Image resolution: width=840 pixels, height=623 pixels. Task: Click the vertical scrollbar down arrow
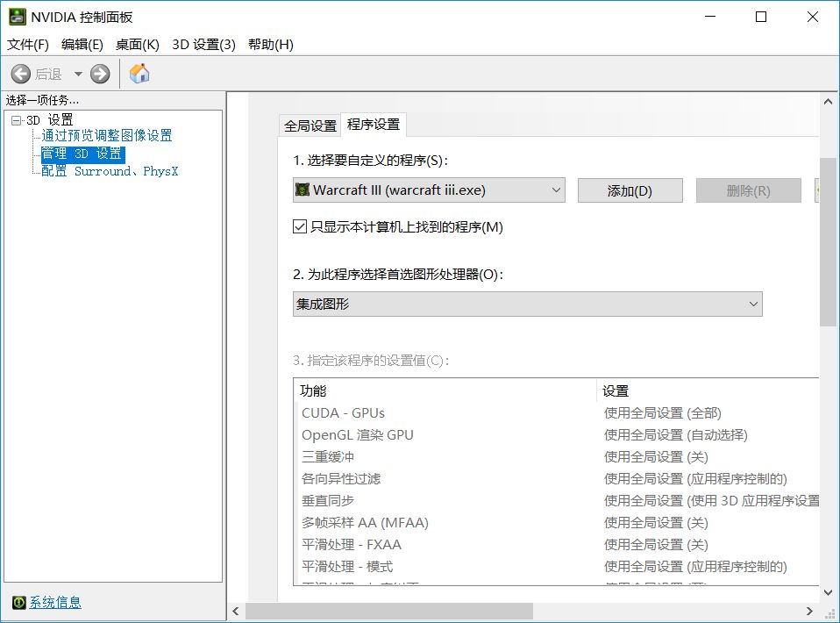click(x=829, y=592)
